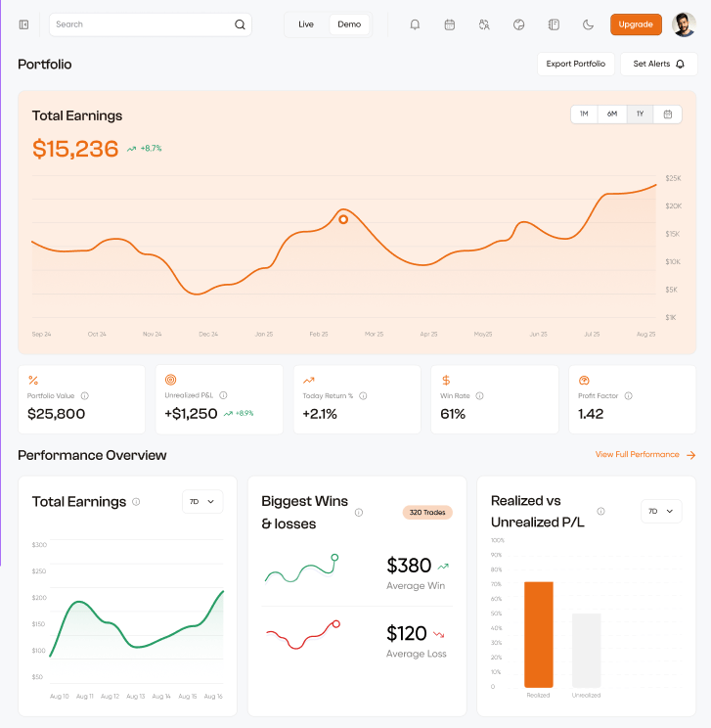Click the percent icon on Portfolio Value card

tap(33, 381)
